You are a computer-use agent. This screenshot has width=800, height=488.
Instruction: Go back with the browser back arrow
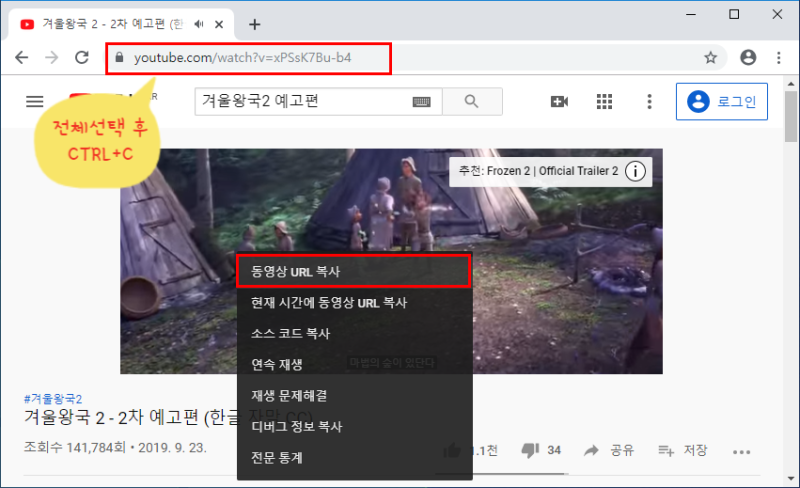[21, 57]
